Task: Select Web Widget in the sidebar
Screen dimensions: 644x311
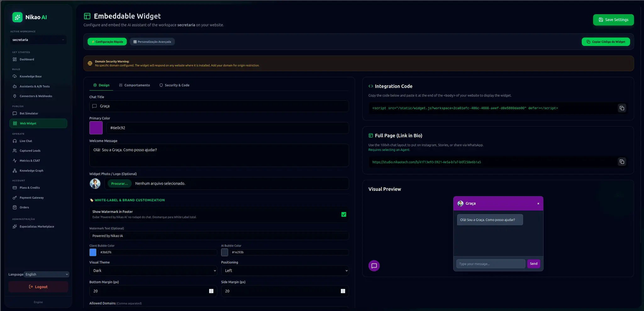Action: (x=38, y=123)
